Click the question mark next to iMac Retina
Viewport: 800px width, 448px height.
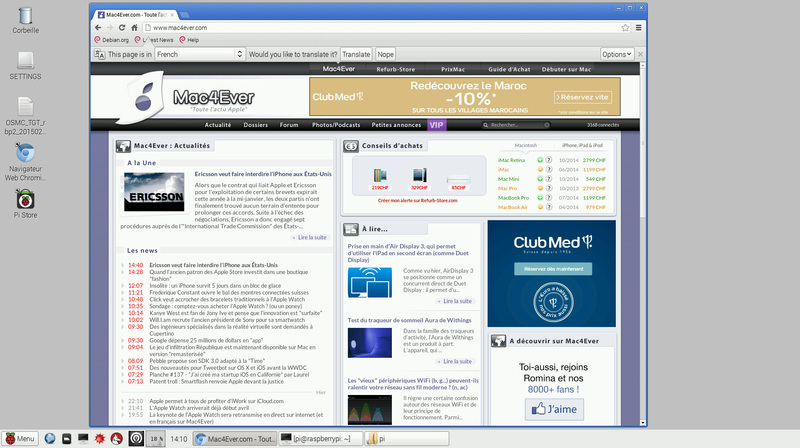(549, 160)
